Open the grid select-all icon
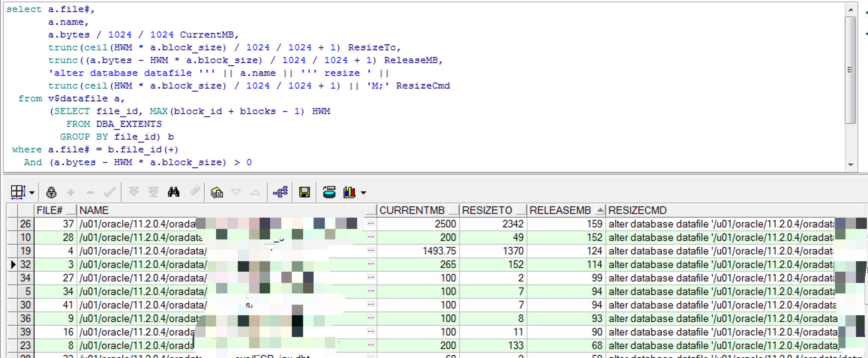Screen dimensions: 868x358 pos(18,192)
